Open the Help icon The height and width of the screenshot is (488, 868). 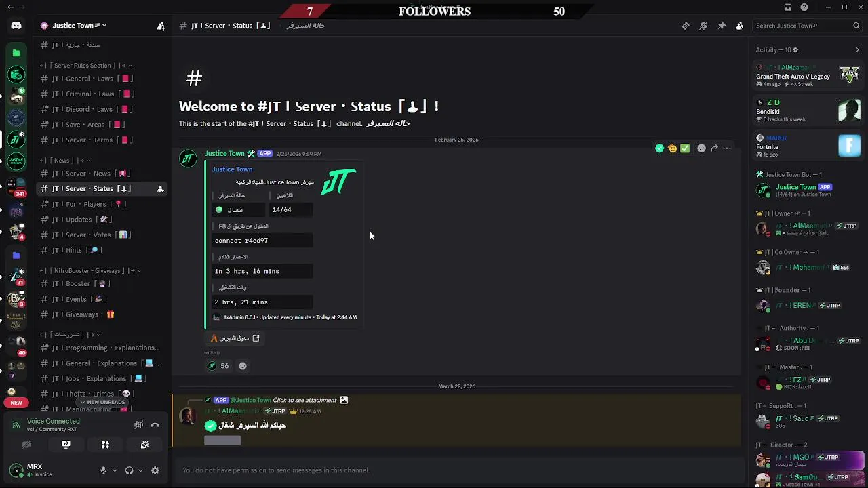coord(804,7)
